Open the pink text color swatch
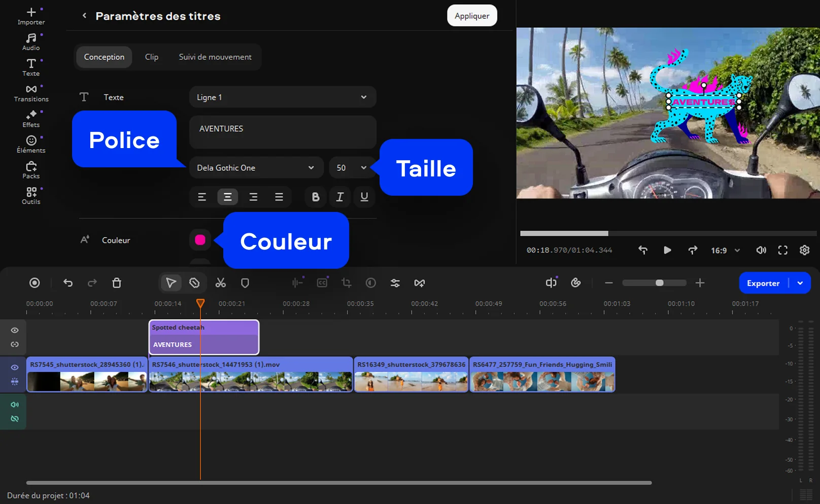820x504 pixels. (x=200, y=240)
